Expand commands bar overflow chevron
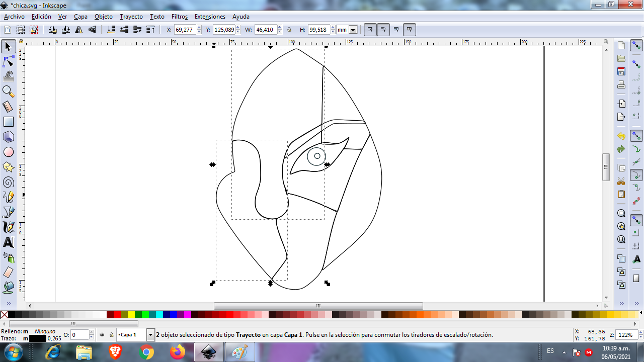This screenshot has width=644, height=362. [621, 304]
